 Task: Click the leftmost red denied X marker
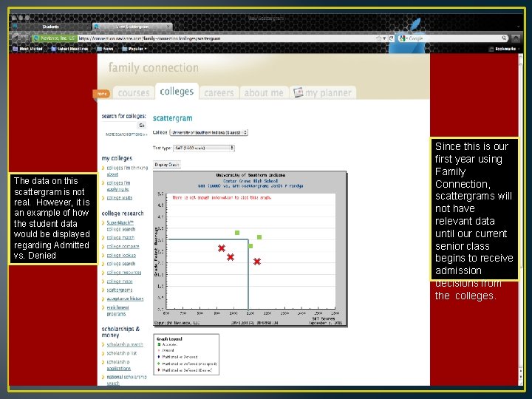coord(222,248)
